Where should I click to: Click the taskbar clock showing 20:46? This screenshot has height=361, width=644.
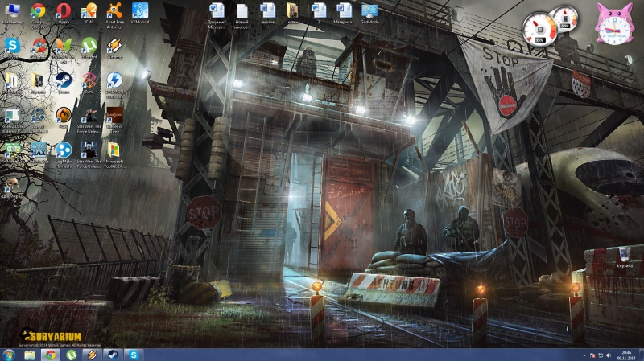(x=626, y=355)
